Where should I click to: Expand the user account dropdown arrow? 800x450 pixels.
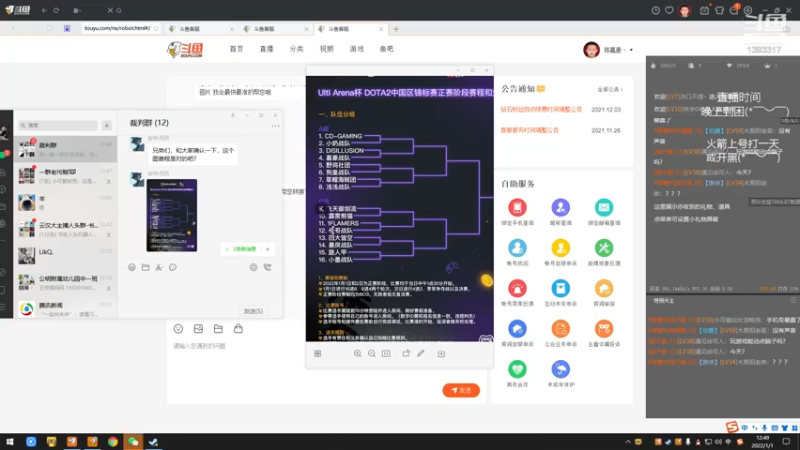click(x=631, y=50)
